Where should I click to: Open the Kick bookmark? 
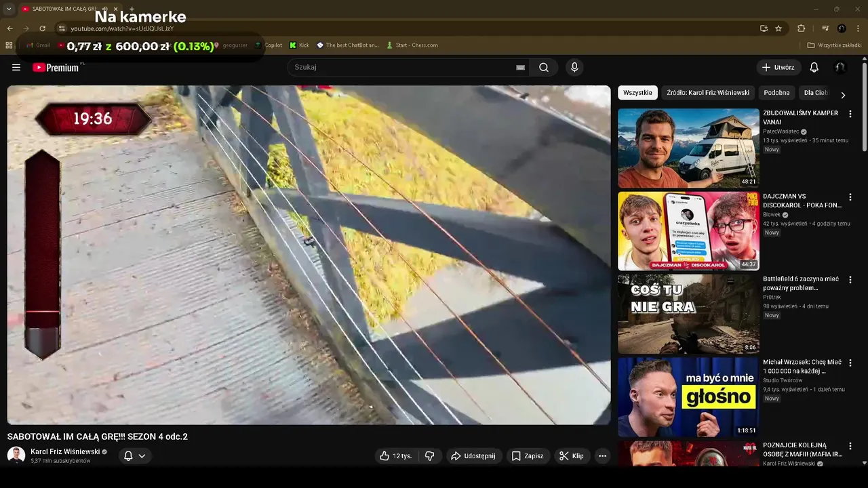[299, 45]
